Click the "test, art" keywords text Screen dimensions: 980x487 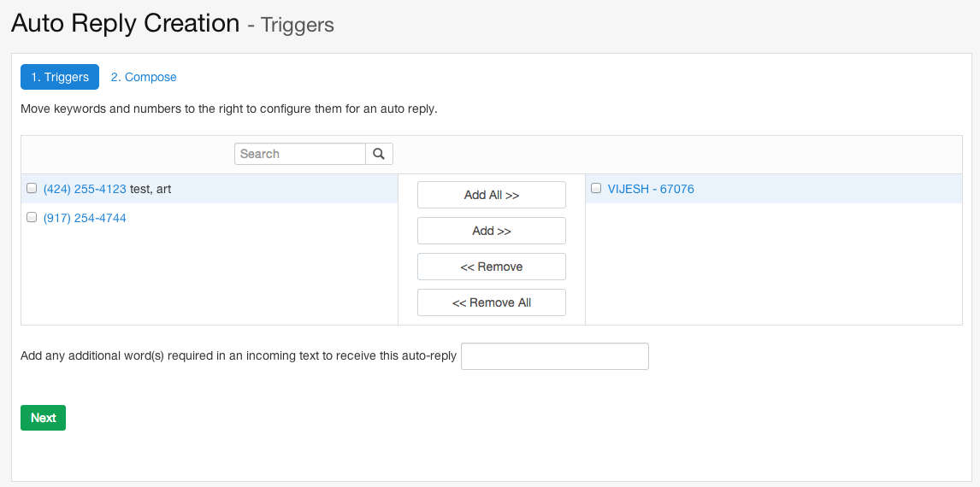151,189
